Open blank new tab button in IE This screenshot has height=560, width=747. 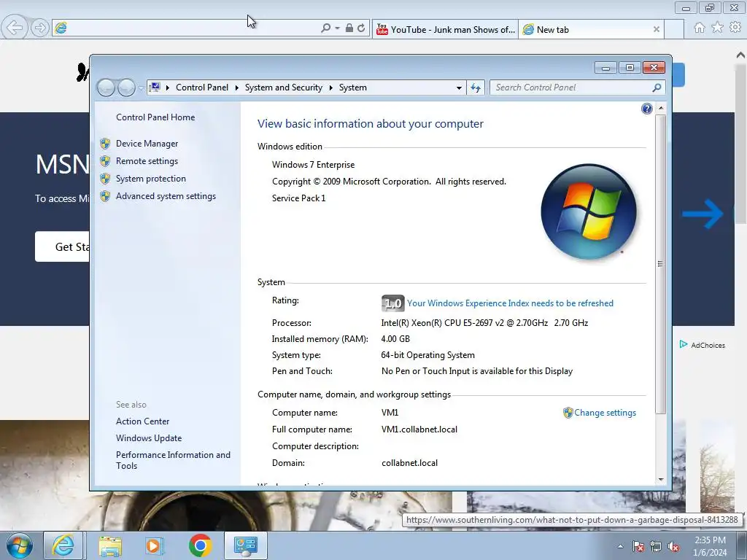point(673,29)
